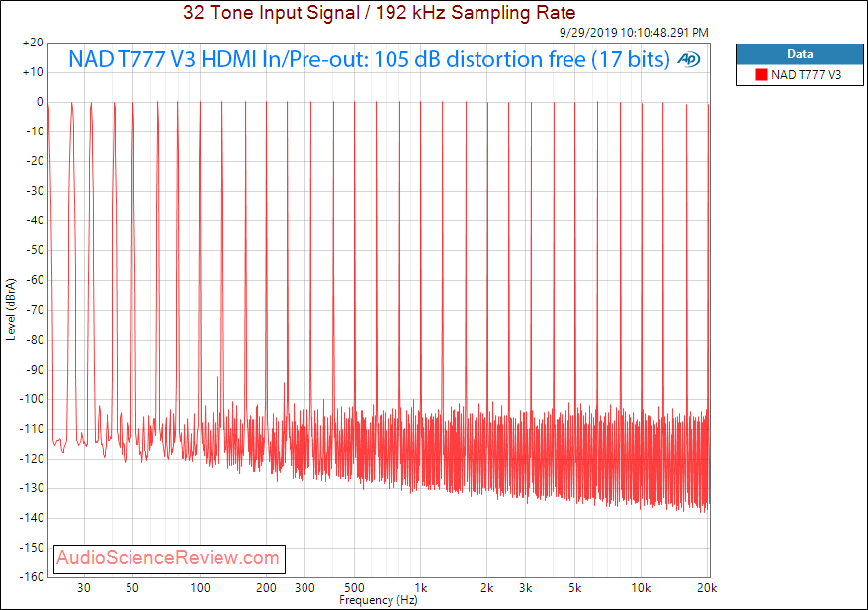Click the +20 value on the level axis
This screenshot has width=868, height=610.
pos(33,43)
